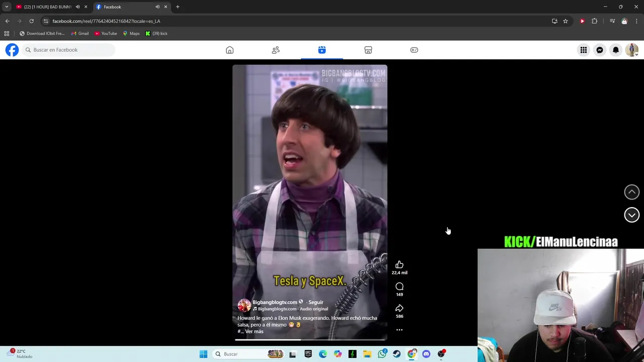Viewport: 644px width, 362px height.
Task: Open the Marketplace icon
Action: click(368, 50)
